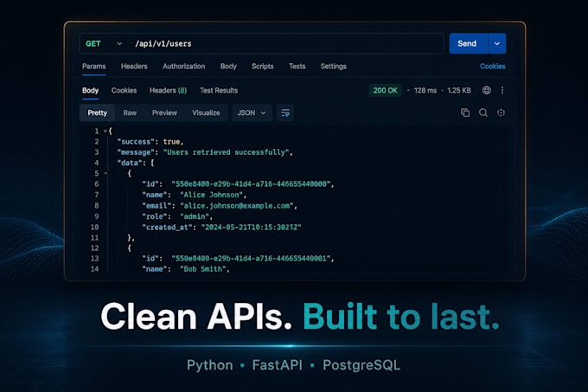
Task: Collapse the root object on line 1
Action: [x=105, y=132]
